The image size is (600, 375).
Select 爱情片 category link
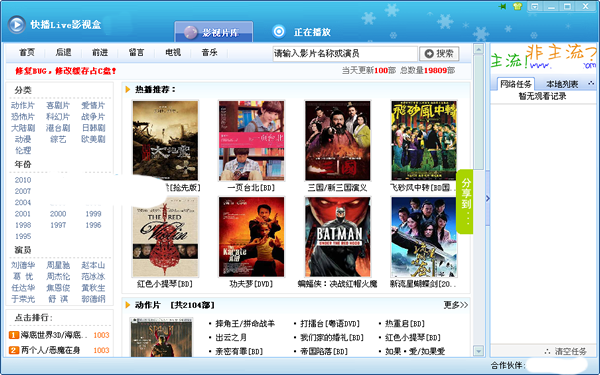point(93,106)
